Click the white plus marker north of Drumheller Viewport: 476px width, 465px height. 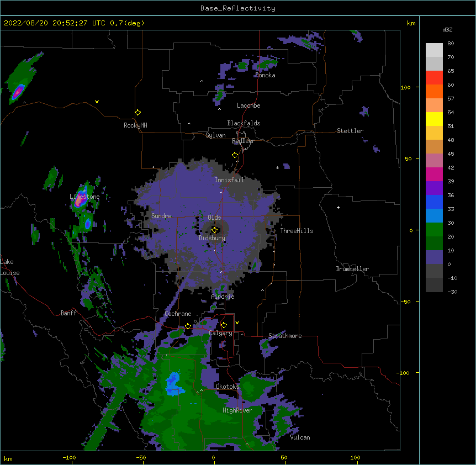click(338, 207)
